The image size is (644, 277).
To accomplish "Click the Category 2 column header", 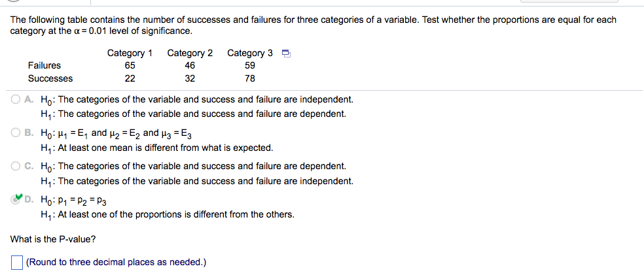I will pyautogui.click(x=190, y=54).
